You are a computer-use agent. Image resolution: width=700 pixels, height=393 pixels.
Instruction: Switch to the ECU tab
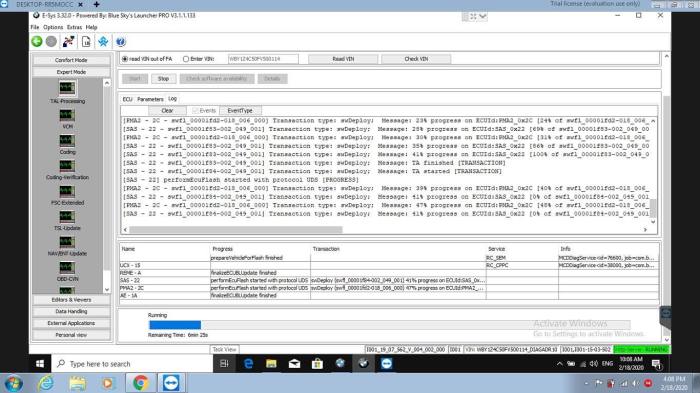click(x=127, y=99)
